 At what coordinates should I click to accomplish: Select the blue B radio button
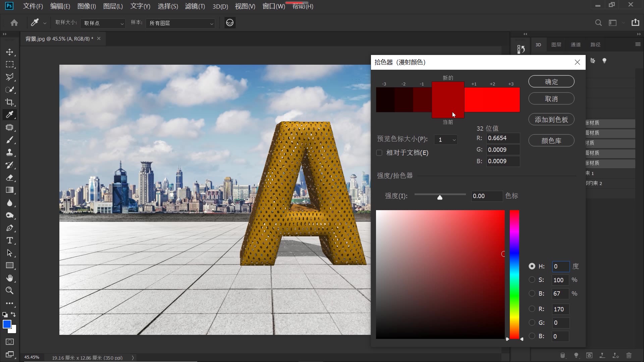tap(532, 336)
